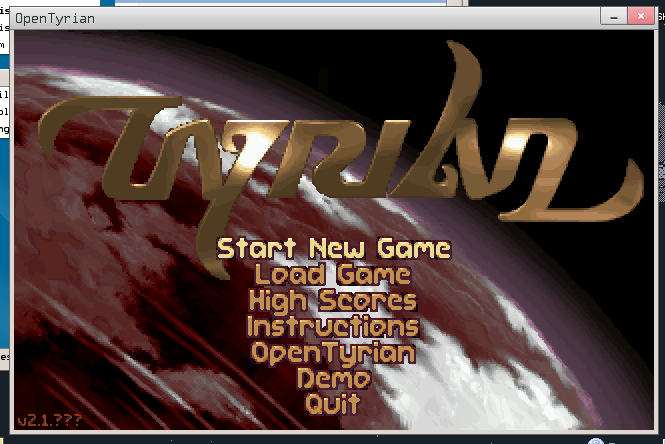Open the Load Game option
Screen dimensions: 665x444
(x=333, y=274)
